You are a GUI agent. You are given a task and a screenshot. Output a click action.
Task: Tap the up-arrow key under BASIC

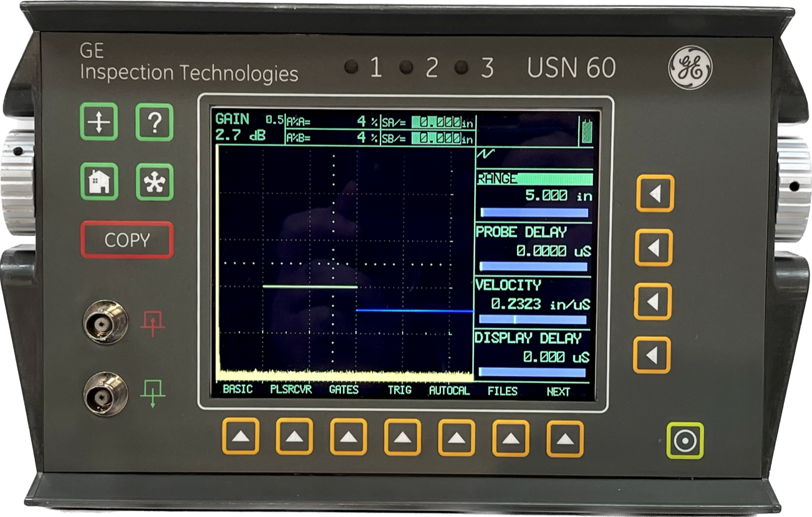(241, 437)
